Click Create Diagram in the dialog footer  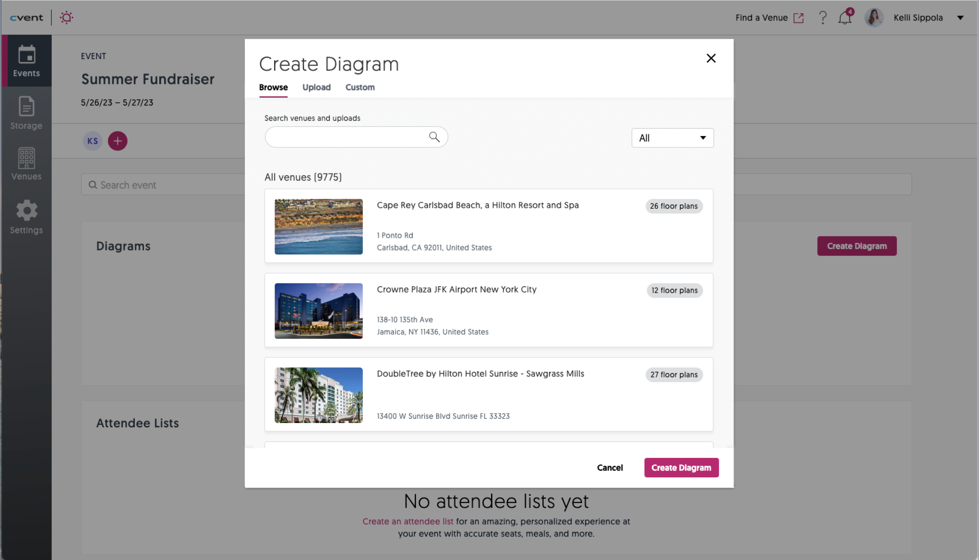[x=681, y=468]
